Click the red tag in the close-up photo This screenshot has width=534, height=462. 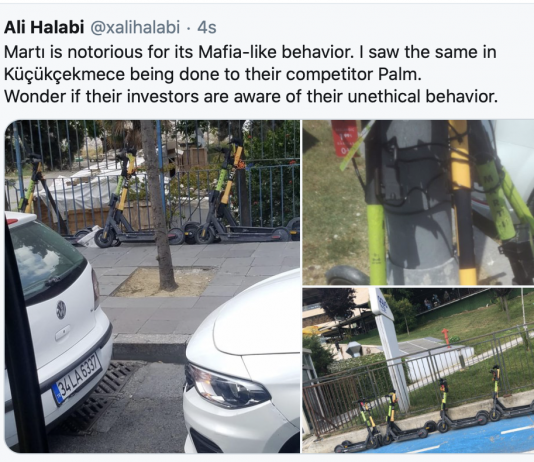tap(345, 138)
